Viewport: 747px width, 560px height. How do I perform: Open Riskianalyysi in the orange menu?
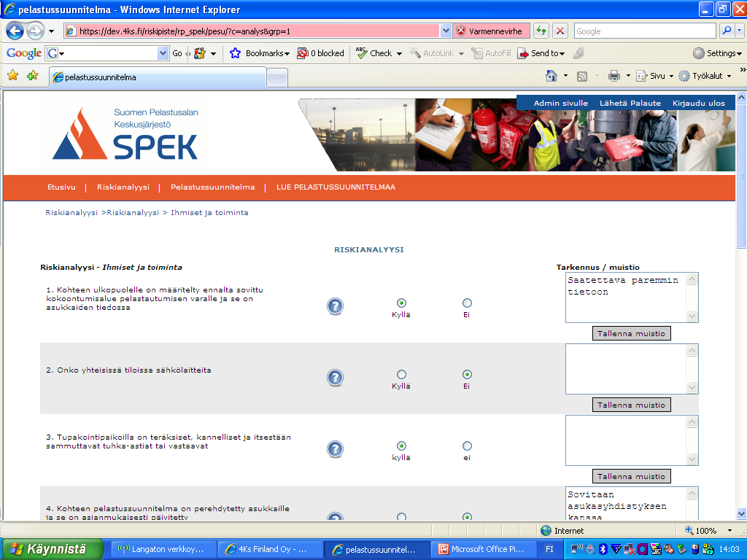tap(123, 187)
